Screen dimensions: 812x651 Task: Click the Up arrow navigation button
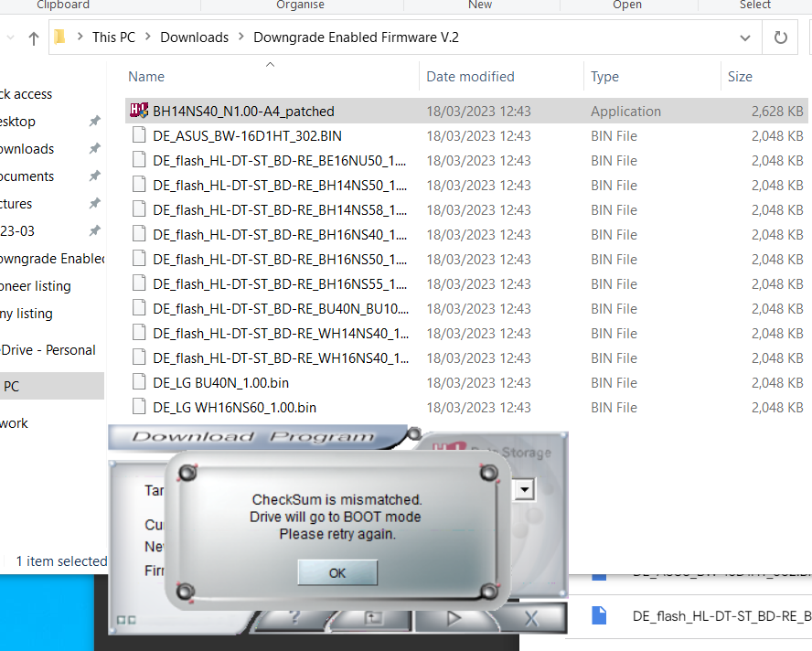tap(34, 38)
